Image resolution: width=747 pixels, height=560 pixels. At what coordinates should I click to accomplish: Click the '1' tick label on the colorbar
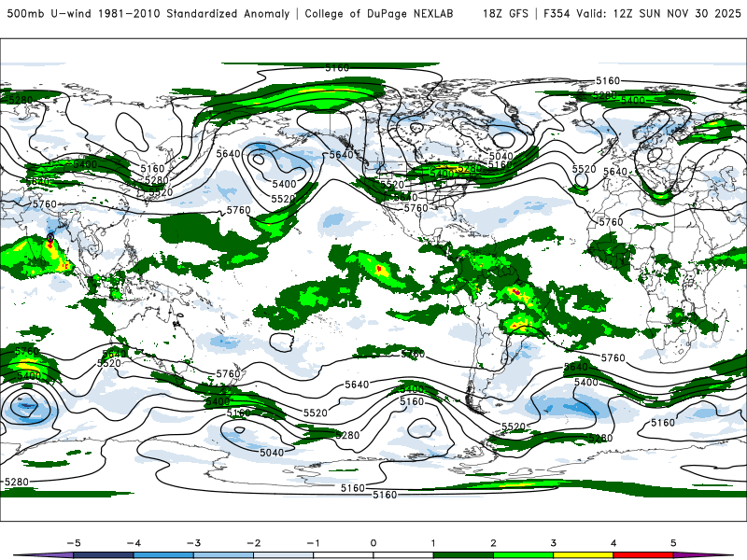[433, 543]
